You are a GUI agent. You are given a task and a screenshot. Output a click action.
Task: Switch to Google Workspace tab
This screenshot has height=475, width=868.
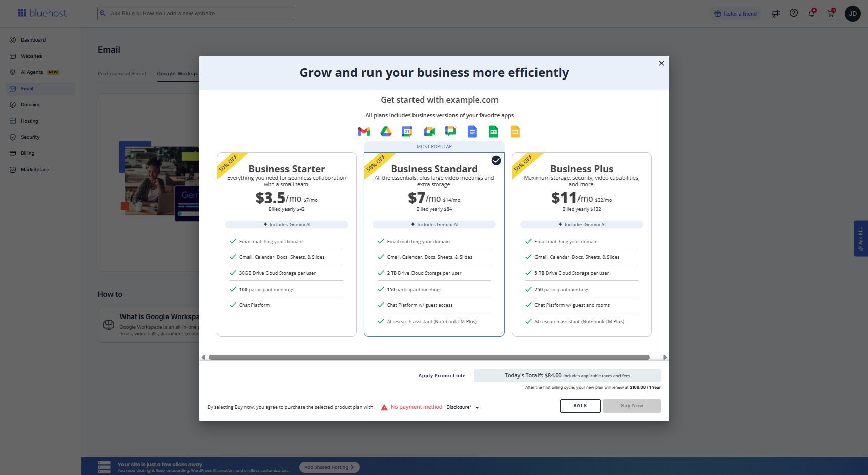(x=178, y=74)
